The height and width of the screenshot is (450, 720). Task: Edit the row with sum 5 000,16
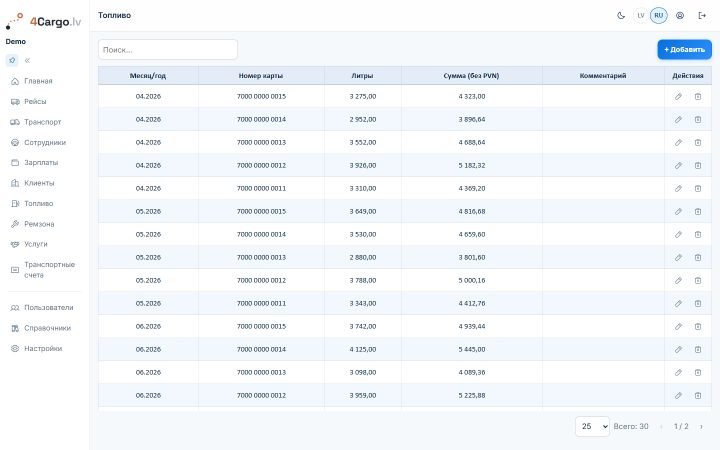click(x=678, y=280)
